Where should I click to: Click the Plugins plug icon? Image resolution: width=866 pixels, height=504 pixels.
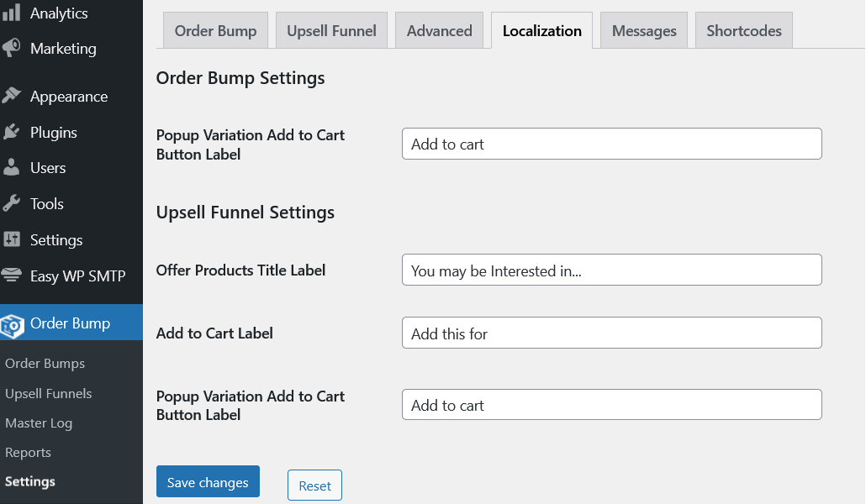point(11,132)
